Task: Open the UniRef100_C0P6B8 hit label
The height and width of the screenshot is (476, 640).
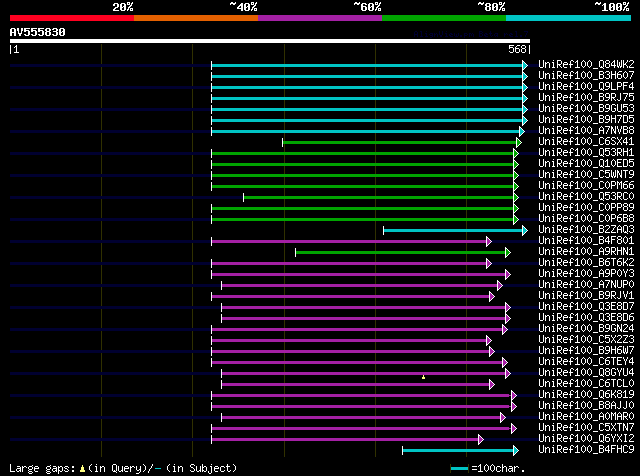Action: click(586, 218)
